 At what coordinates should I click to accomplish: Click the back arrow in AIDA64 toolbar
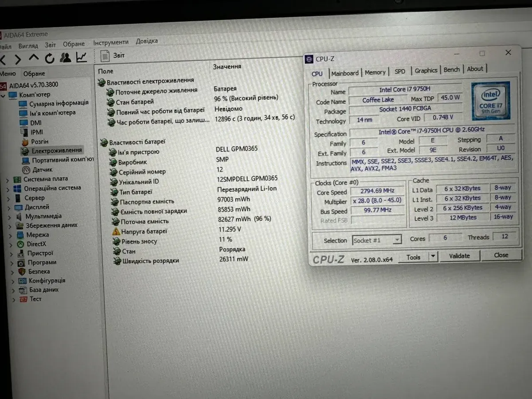click(3, 59)
